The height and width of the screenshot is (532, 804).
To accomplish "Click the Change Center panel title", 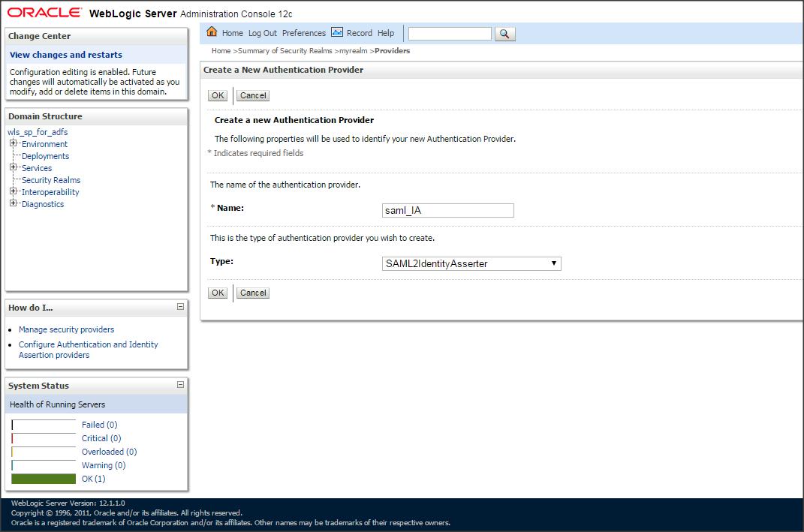I will tap(40, 36).
